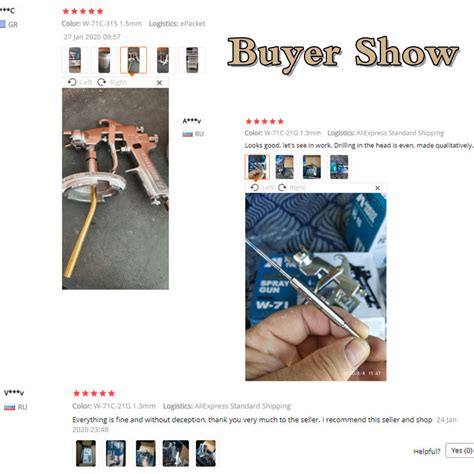
Task: Click the enlarged needle photo with W-71 box
Action: tap(316, 287)
